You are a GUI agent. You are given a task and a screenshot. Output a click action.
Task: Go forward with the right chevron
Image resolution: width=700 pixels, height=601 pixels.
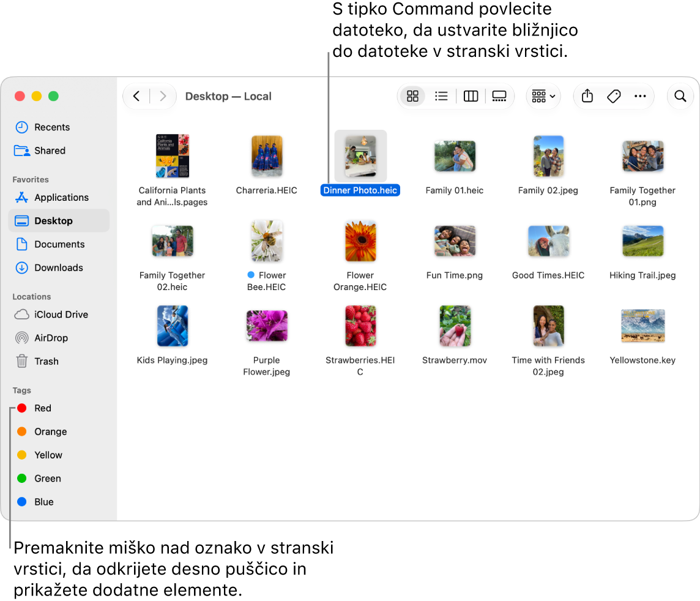163,96
